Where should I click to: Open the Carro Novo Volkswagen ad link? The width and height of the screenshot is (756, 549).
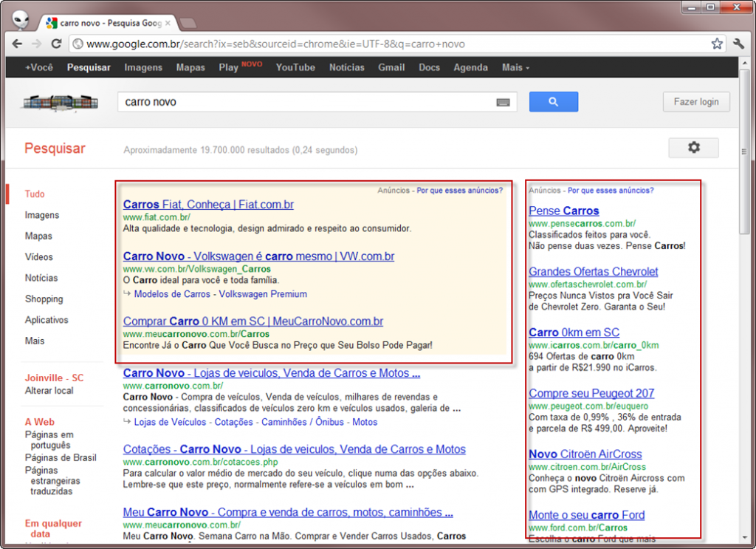[x=258, y=256]
